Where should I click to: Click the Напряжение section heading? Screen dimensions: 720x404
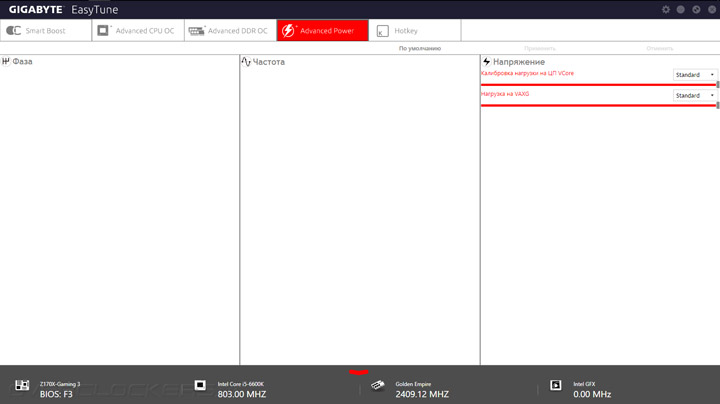tap(519, 62)
